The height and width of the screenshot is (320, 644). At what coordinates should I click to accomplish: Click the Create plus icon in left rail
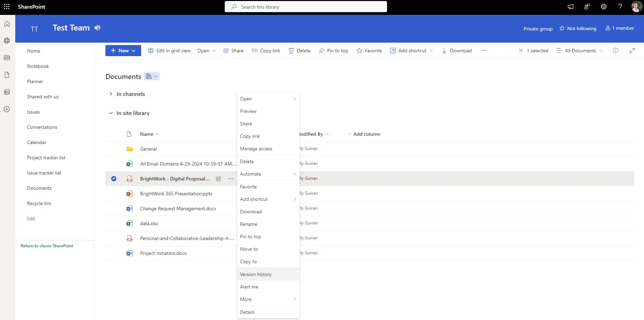click(x=7, y=109)
